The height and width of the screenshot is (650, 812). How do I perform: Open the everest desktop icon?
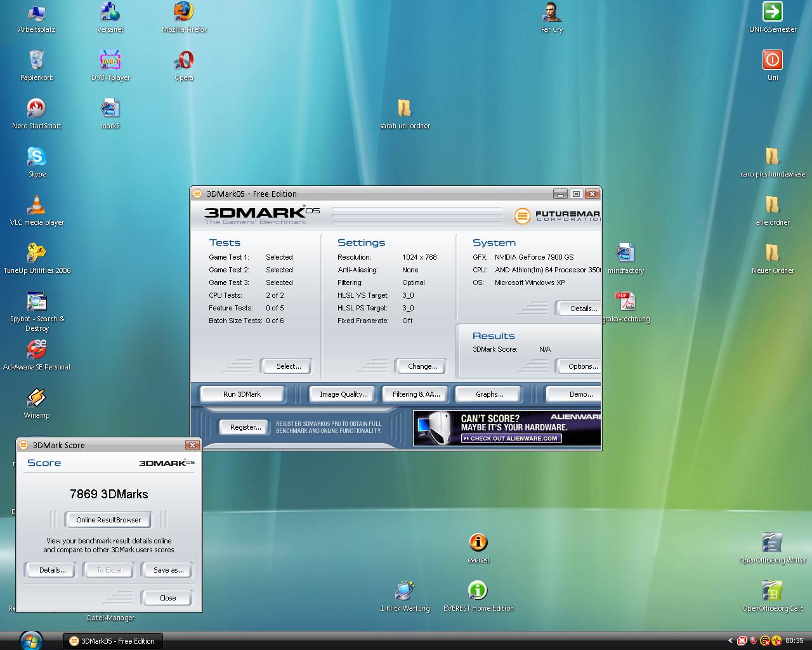[x=478, y=549]
